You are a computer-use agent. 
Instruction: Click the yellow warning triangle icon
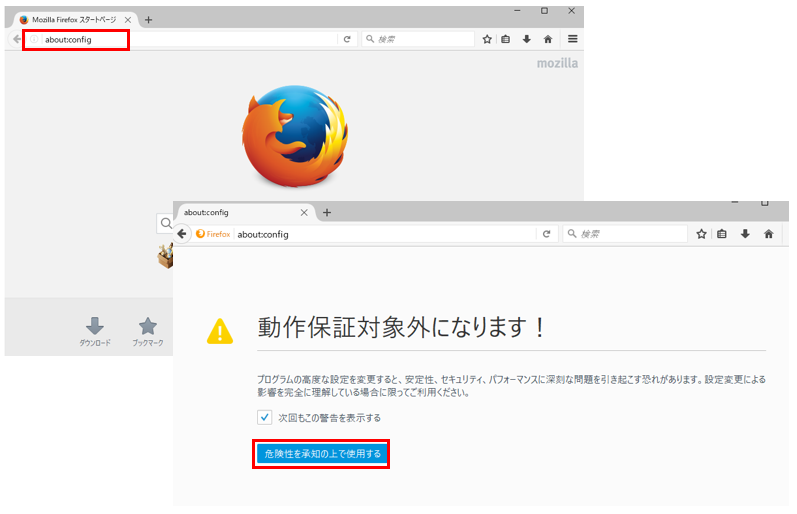point(220,331)
